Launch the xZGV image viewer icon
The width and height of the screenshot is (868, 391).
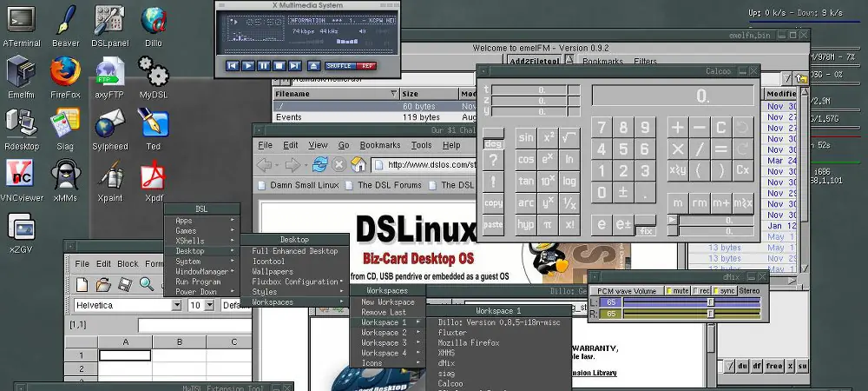click(x=21, y=227)
